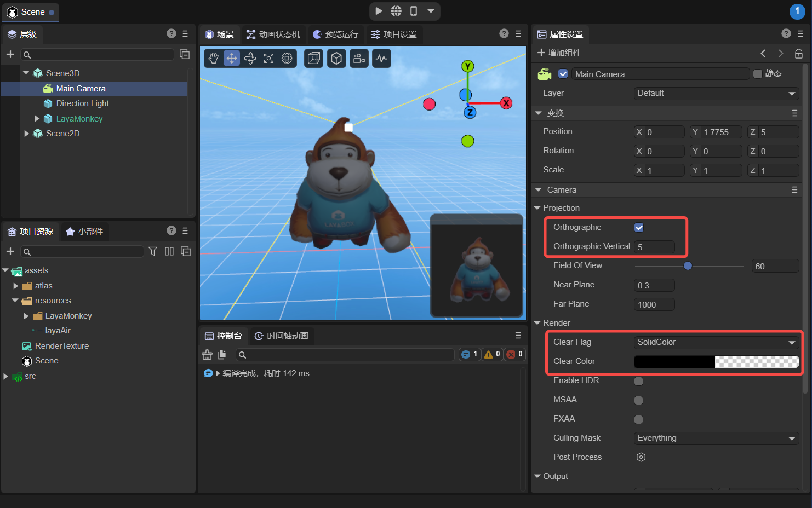
Task: Preview on mobile device with the phone icon
Action: point(414,11)
